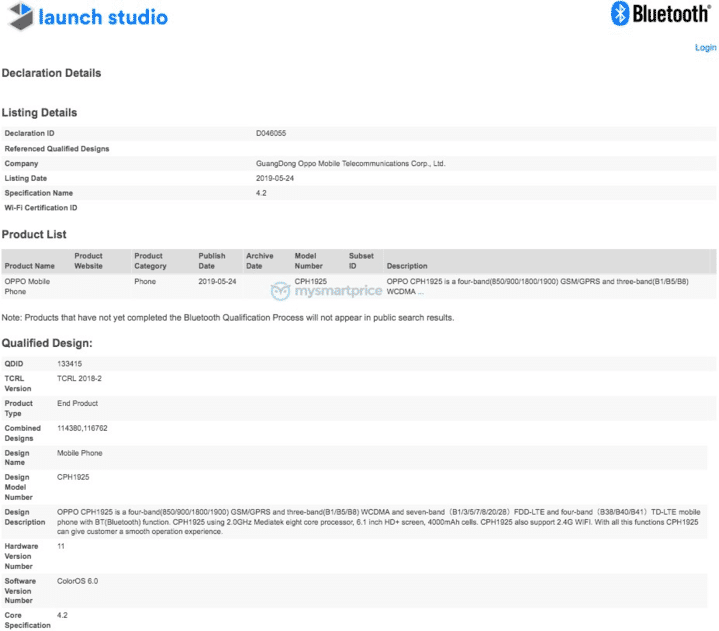Click the Design Description row label
The width and height of the screenshot is (719, 631).
[25, 517]
